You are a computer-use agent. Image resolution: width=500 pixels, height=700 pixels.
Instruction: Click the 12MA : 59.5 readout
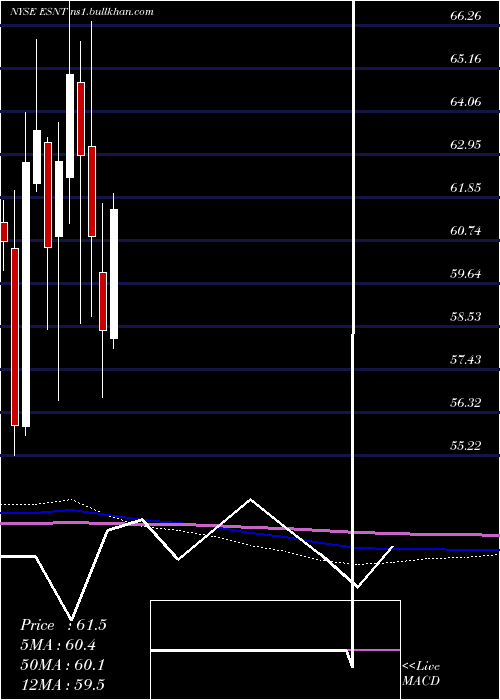[x=62, y=684]
